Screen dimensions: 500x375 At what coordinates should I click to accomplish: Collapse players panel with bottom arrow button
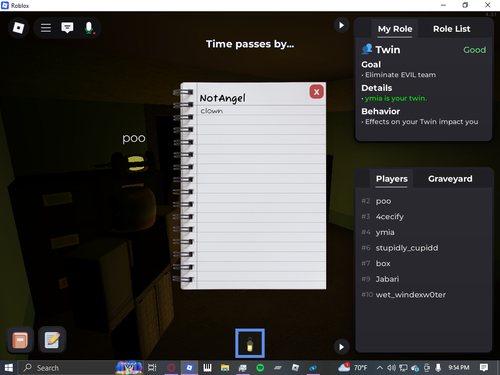pyautogui.click(x=341, y=347)
